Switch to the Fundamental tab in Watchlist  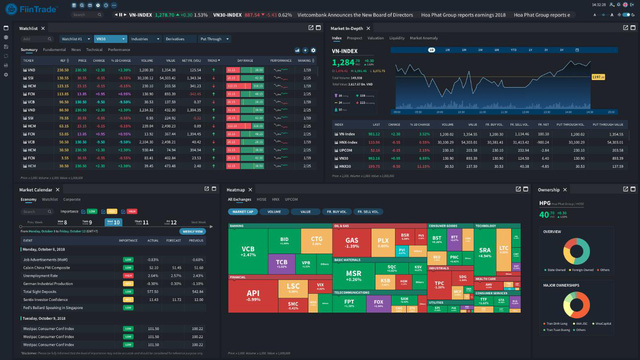coord(54,49)
